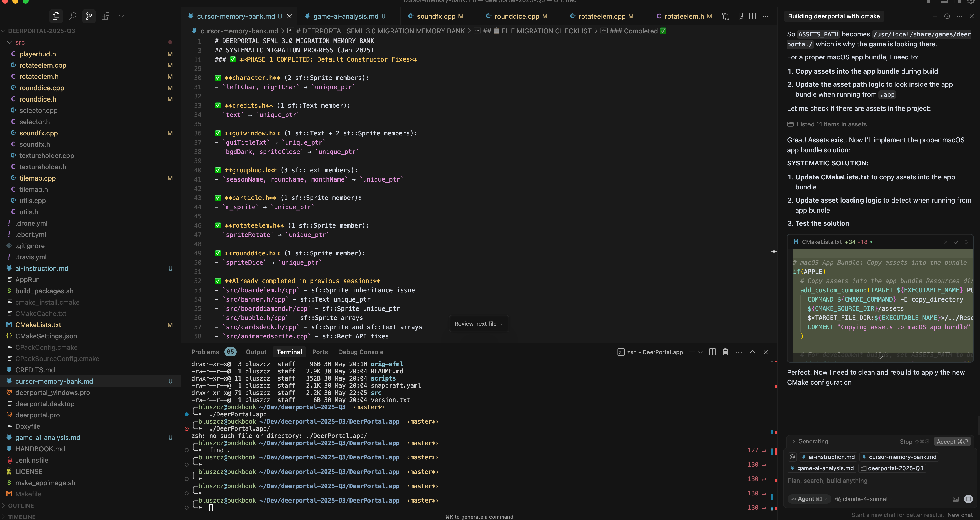Expand the CMakeLists.txt code preview chevron
Viewport: 980px width, 520px height.
click(880, 357)
